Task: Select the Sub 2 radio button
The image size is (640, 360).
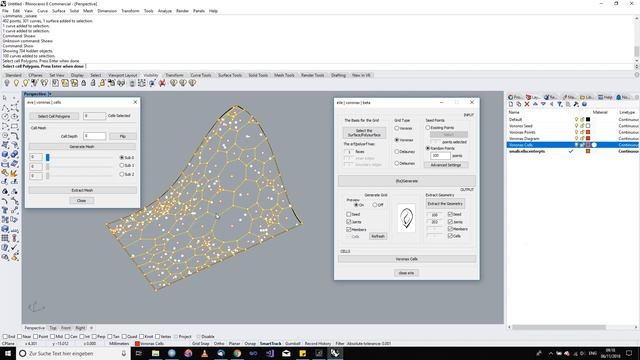Action: [x=122, y=174]
